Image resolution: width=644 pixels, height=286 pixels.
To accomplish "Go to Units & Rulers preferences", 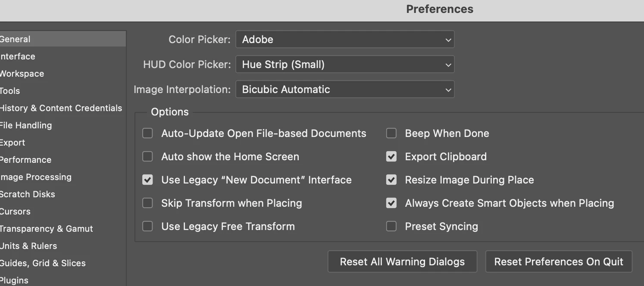I will [x=29, y=246].
